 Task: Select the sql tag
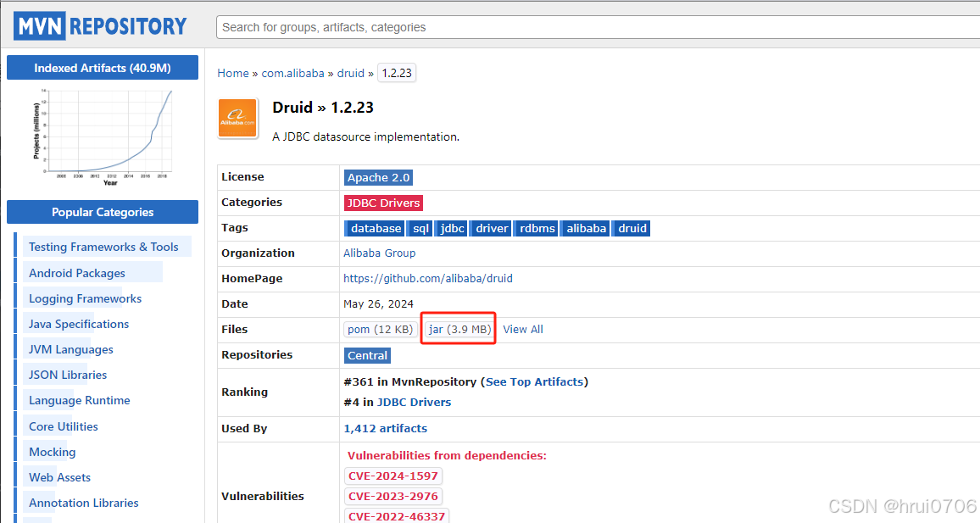click(420, 229)
